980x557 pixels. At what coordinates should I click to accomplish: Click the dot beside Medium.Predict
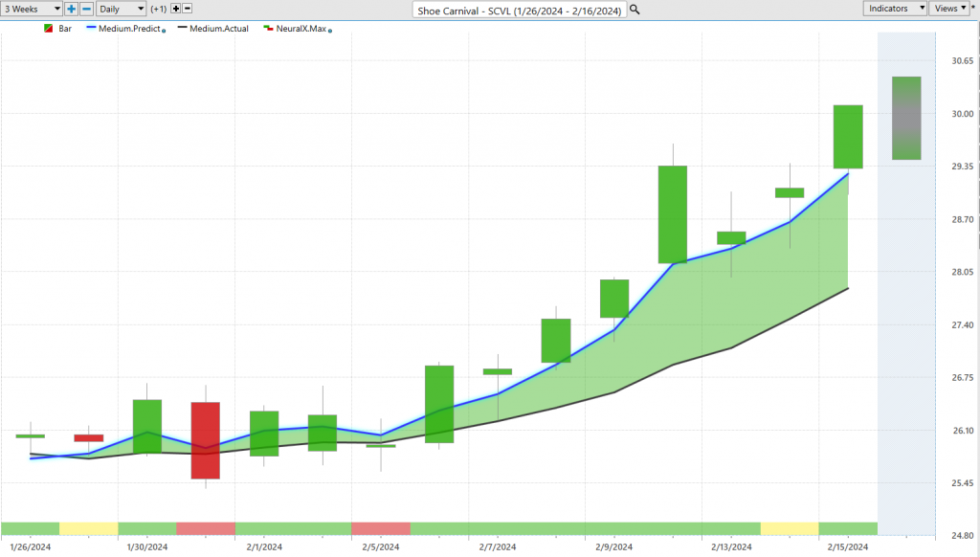click(164, 31)
